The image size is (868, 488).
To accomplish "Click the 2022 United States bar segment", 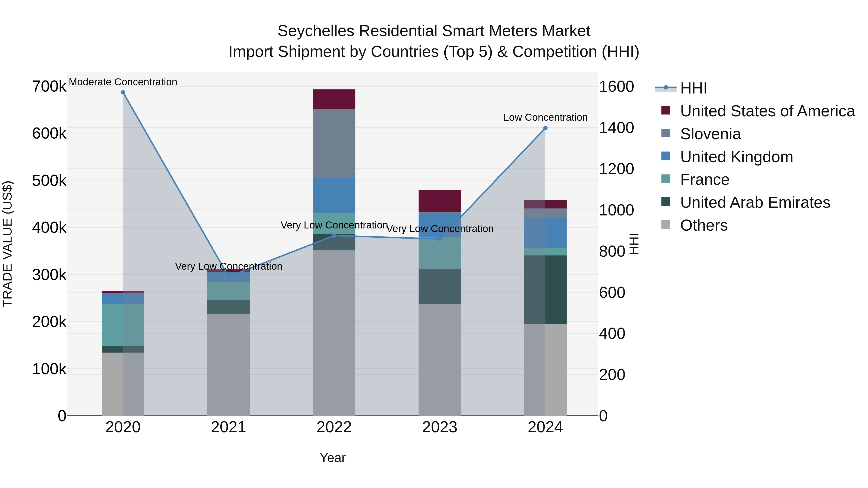I will point(334,99).
